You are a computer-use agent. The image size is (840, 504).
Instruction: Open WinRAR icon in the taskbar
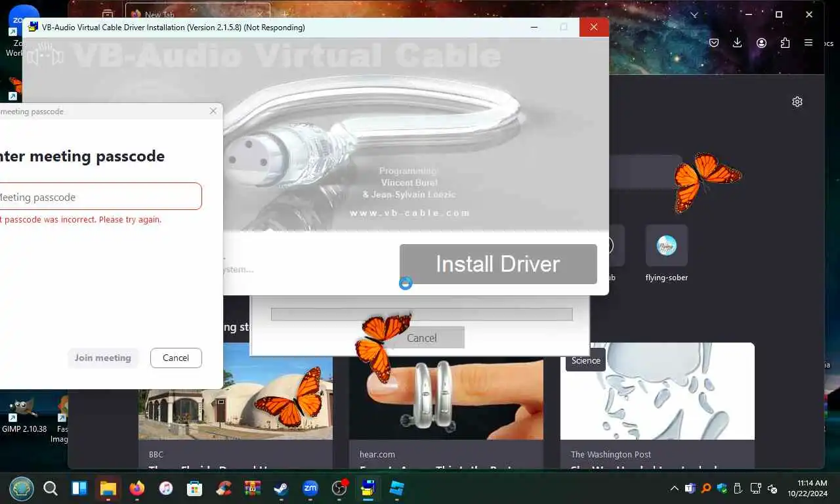click(x=253, y=488)
